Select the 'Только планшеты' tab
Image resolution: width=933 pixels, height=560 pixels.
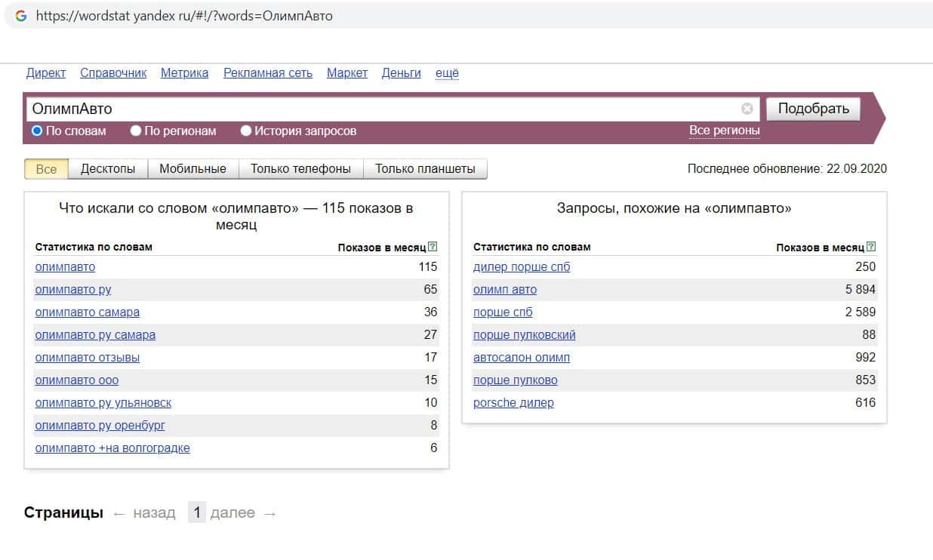(x=425, y=169)
